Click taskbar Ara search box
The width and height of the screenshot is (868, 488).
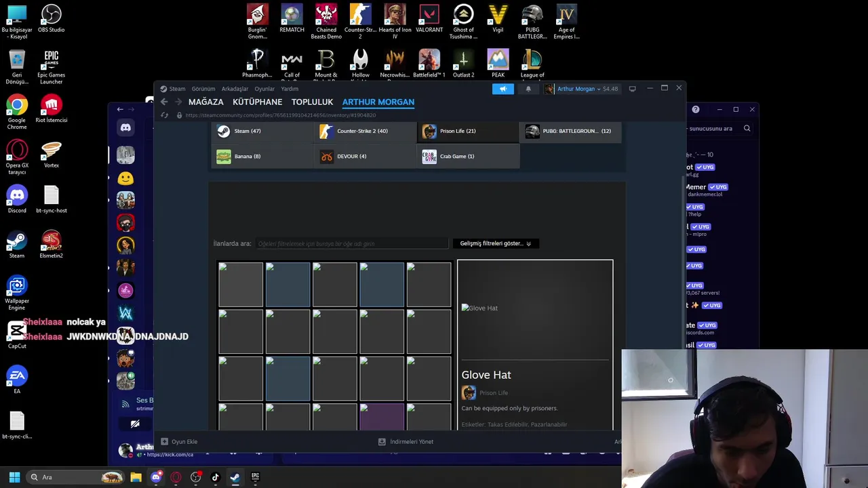click(76, 477)
